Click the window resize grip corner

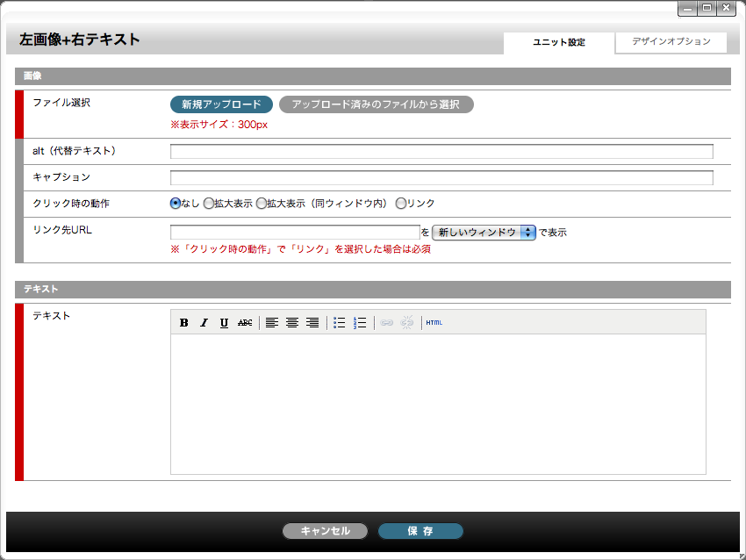(742, 556)
